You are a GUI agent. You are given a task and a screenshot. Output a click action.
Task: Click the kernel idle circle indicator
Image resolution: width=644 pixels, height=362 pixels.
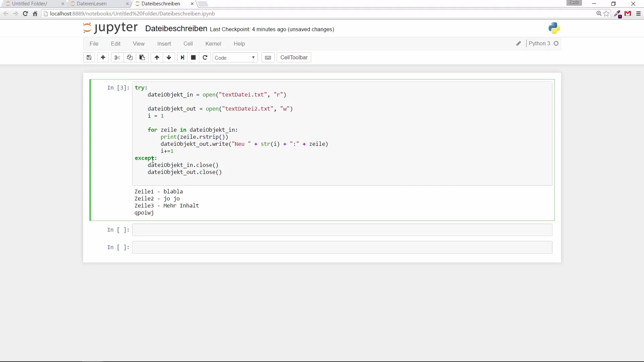[556, 44]
